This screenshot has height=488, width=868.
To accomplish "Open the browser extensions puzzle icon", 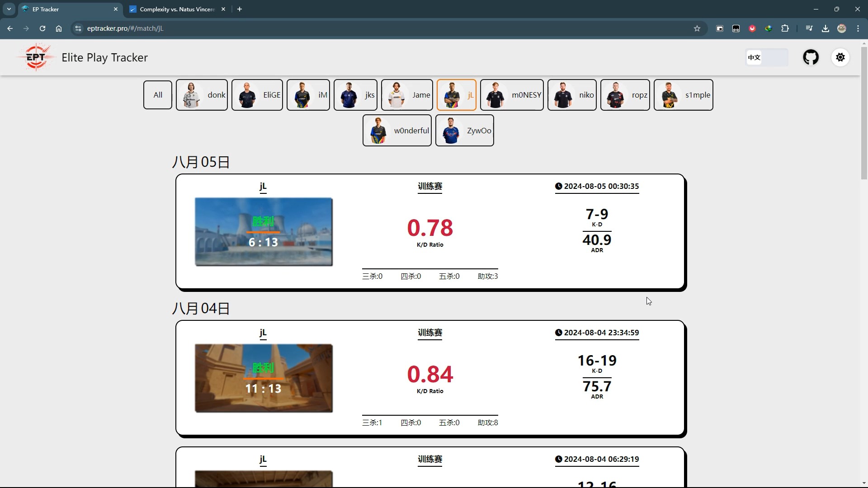I will [x=785, y=28].
